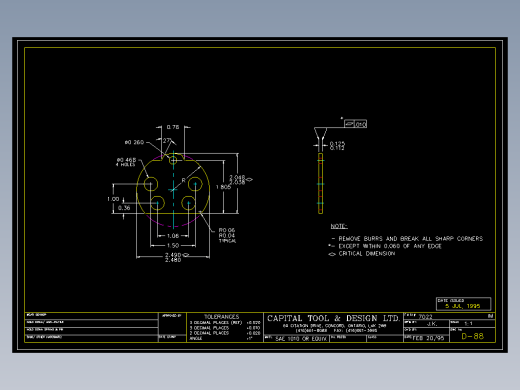Click the '1.805' vertical dimension value
This screenshot has width=520, height=390.
coord(224,187)
